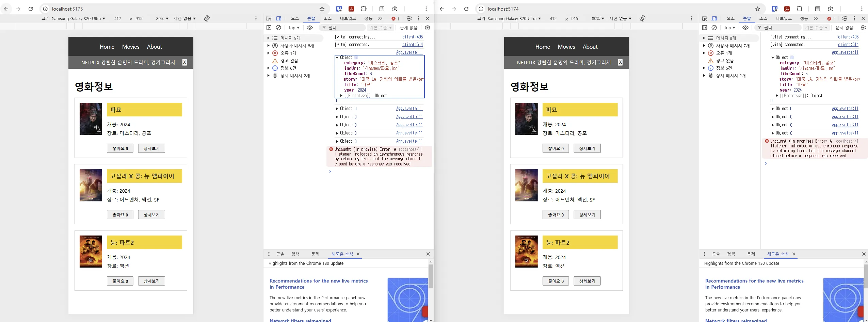868x322 pixels.
Task: Activate element inspector in left window DevTools
Action: pos(269,18)
